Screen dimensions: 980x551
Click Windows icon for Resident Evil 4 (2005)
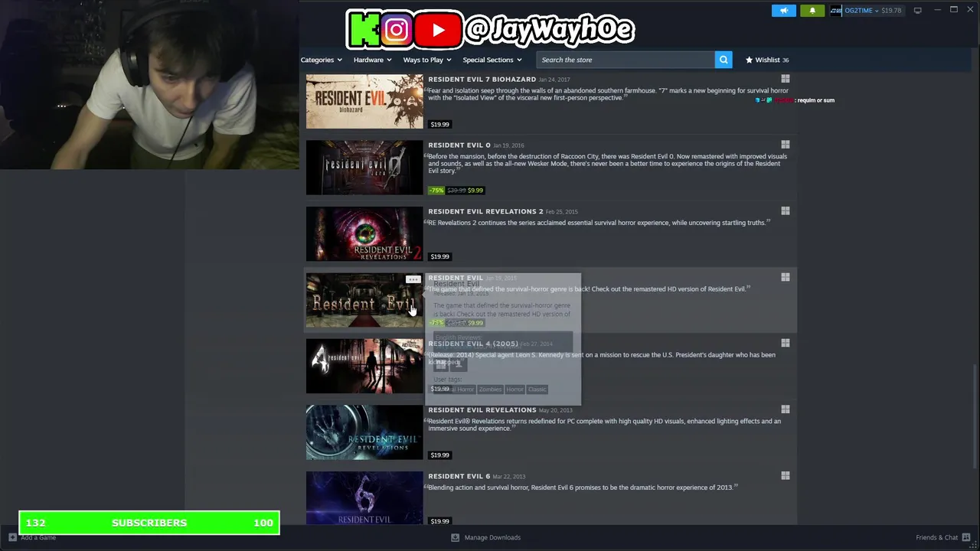[785, 344]
